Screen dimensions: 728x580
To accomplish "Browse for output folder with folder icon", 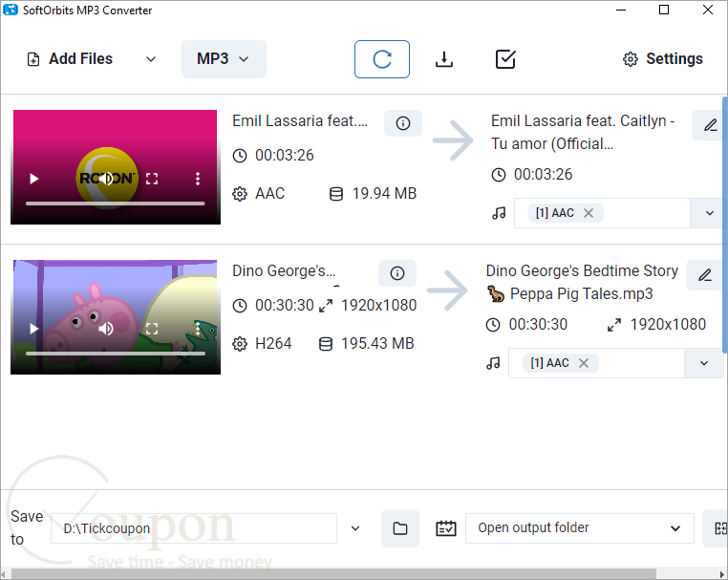I will point(399,528).
